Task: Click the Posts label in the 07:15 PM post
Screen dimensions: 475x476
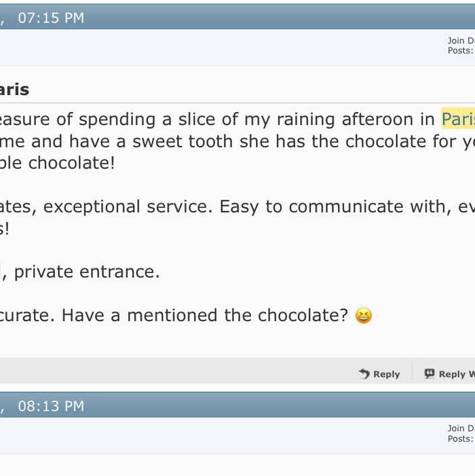Action: (x=459, y=50)
